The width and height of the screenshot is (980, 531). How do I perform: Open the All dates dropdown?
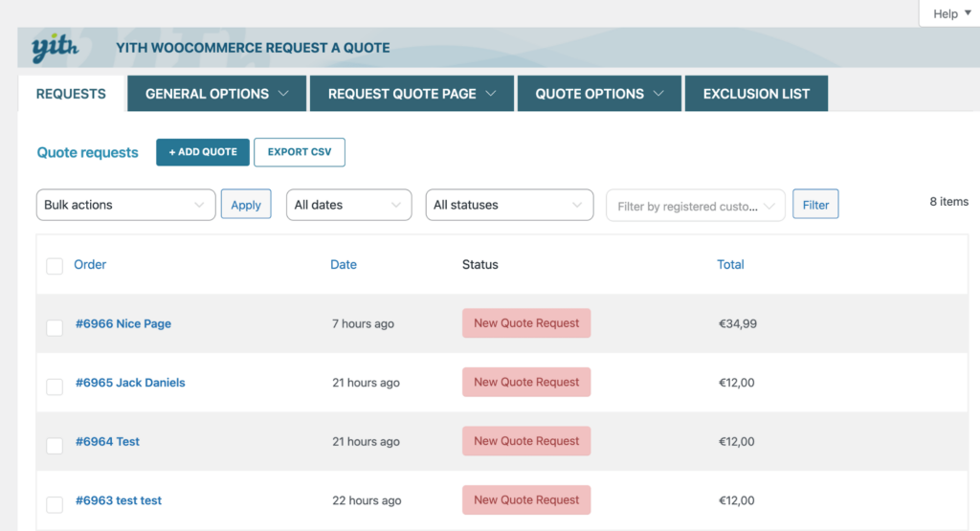348,205
